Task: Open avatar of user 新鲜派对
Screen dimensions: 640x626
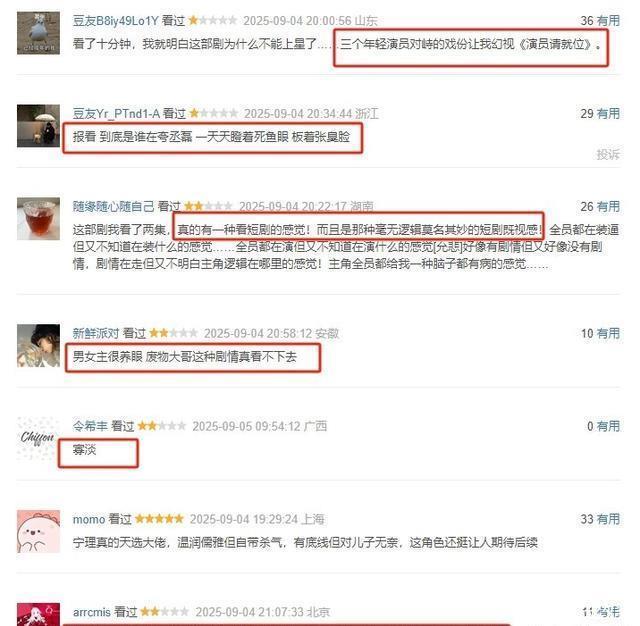Action: [x=38, y=346]
